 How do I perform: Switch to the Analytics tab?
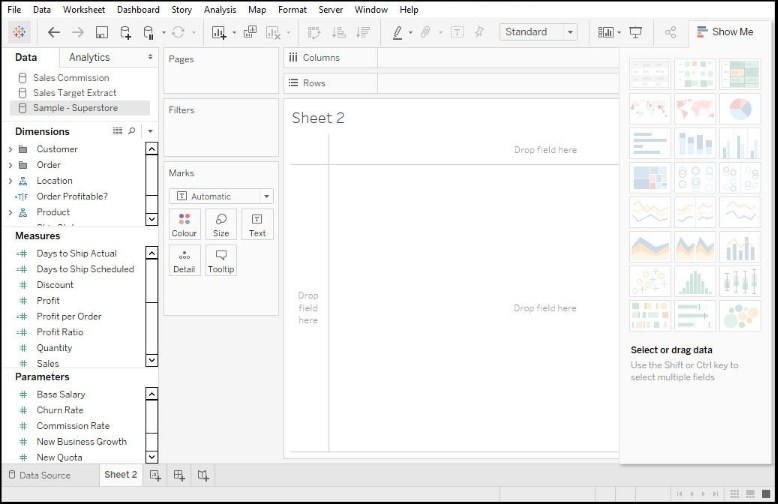click(90, 57)
